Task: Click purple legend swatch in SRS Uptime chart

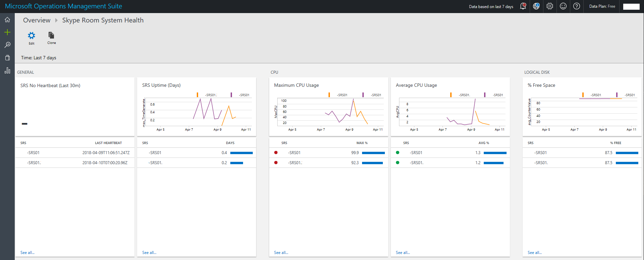Action: (x=231, y=95)
